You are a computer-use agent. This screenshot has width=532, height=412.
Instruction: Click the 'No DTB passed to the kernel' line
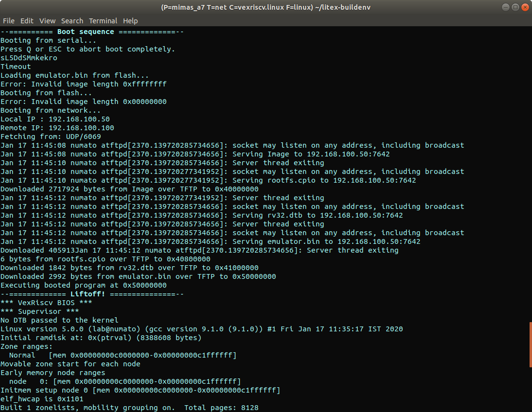coord(59,320)
